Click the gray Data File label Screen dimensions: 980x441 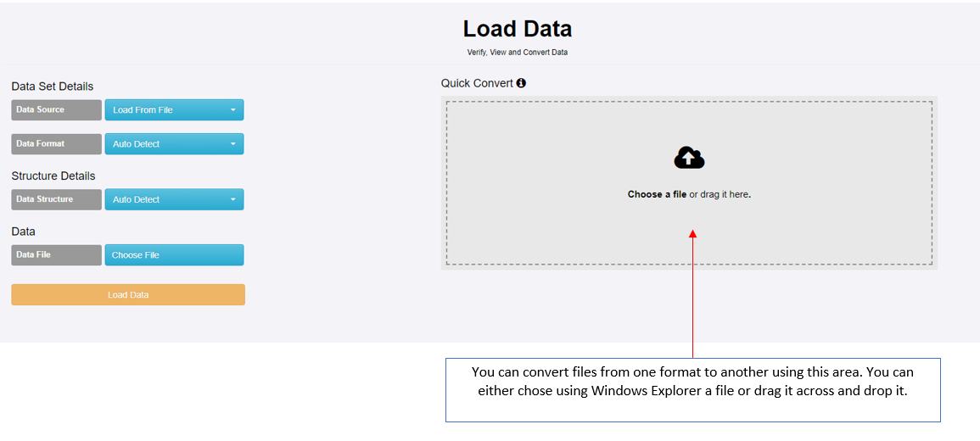coord(56,255)
